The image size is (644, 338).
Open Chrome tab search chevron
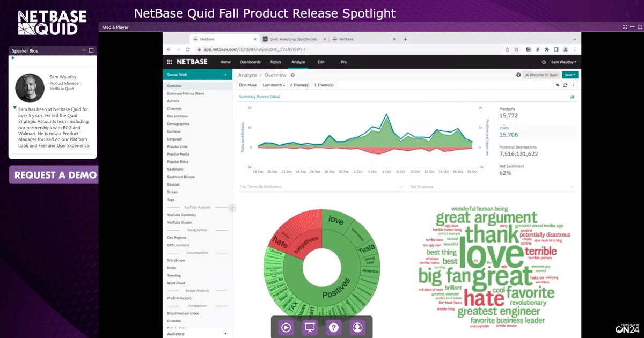click(575, 39)
